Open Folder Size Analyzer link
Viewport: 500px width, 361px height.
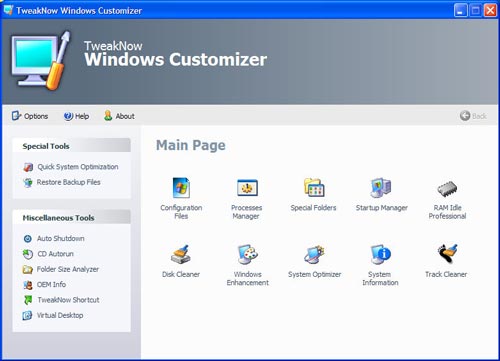[68, 269]
